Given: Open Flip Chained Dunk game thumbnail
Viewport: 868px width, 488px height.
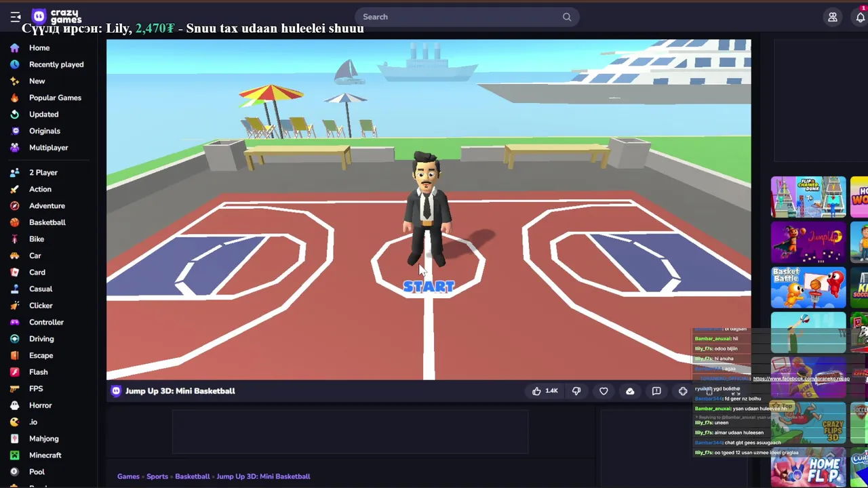Looking at the screenshot, I should coord(808,197).
